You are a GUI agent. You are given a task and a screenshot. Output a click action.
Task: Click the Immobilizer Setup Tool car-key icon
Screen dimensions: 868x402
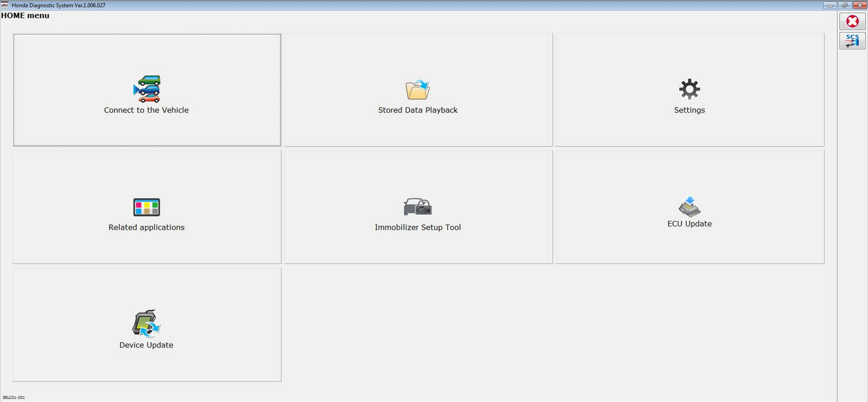pos(417,207)
